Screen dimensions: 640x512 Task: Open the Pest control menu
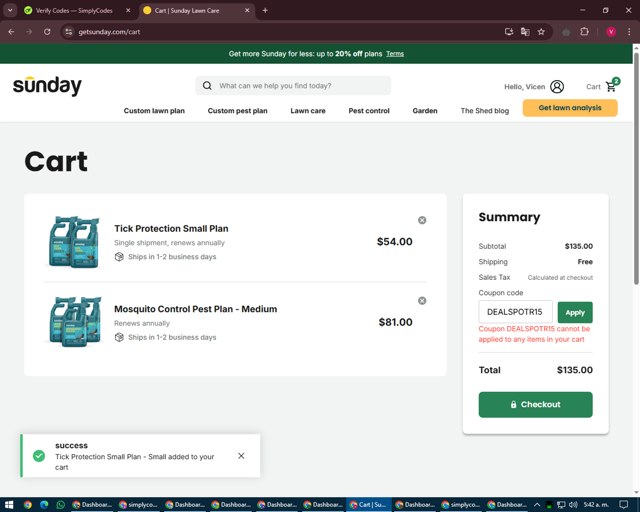(x=369, y=111)
